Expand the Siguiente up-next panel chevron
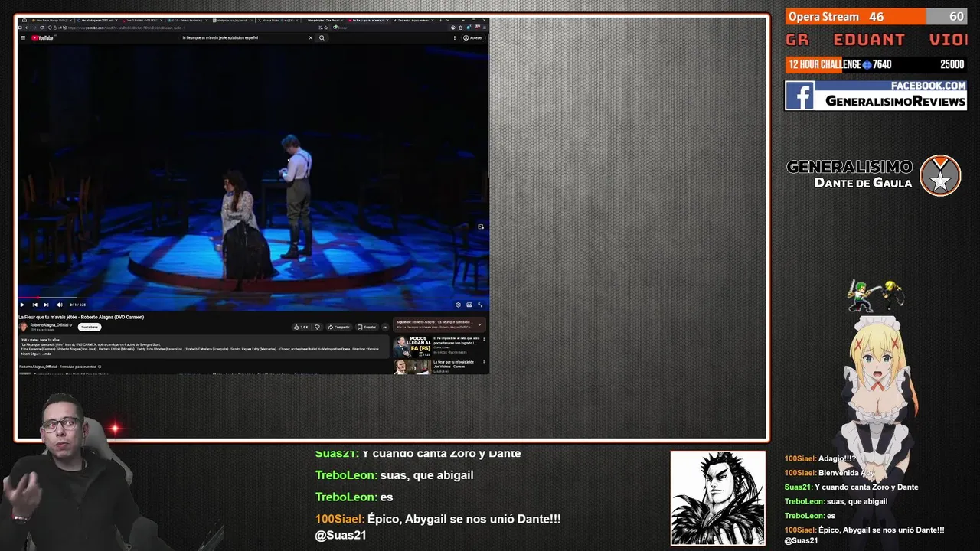Image resolution: width=980 pixels, height=551 pixels. tap(479, 324)
